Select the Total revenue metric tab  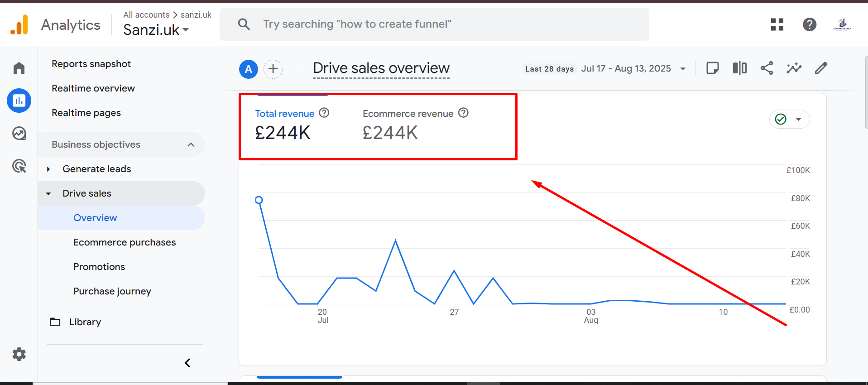tap(284, 114)
